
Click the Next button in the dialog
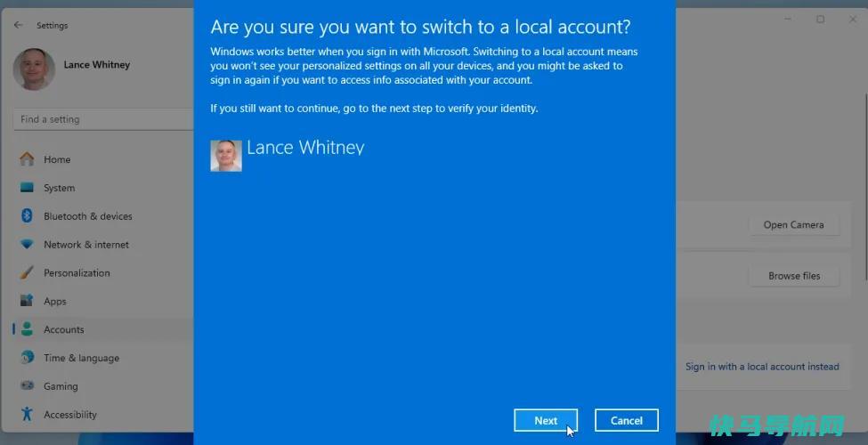tap(545, 421)
